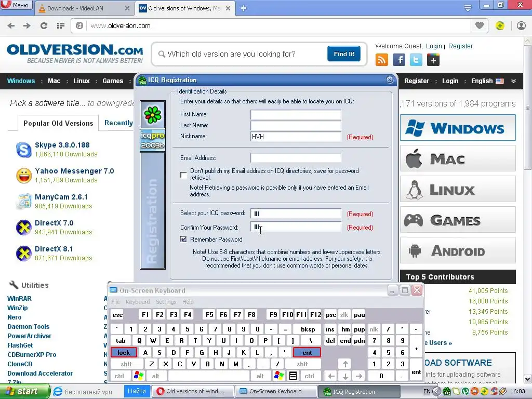This screenshot has width=532, height=399.
Task: Open Help menu in On-Screen Keyboard
Action: [x=188, y=302]
